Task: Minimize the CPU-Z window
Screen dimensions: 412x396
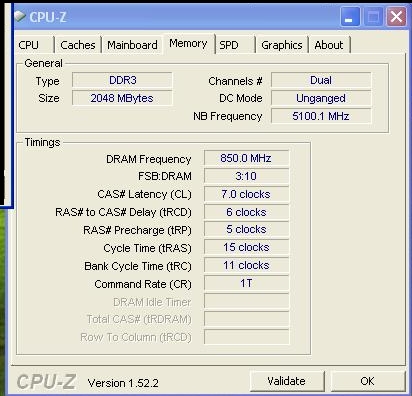Action: pos(350,17)
